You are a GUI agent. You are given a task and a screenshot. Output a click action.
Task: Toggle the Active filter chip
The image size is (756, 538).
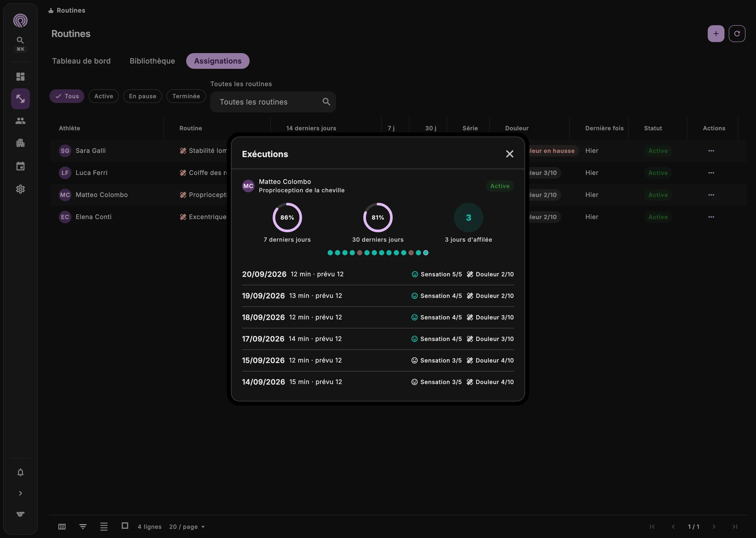[x=104, y=96]
